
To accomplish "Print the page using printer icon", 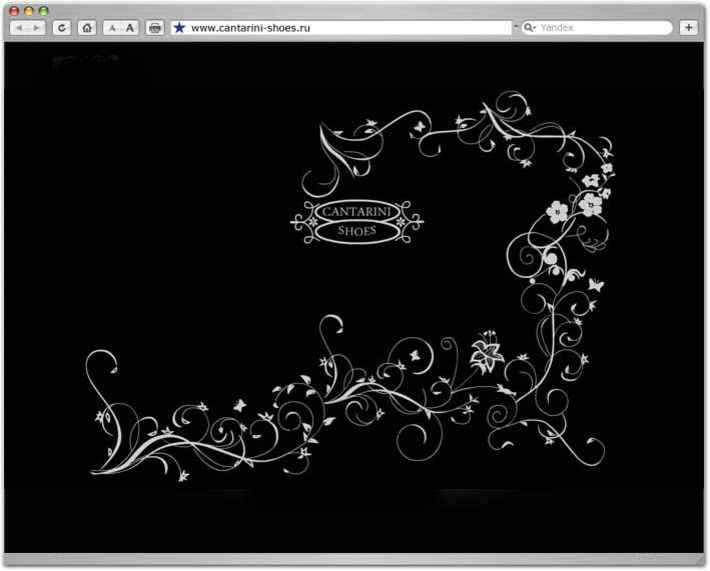I will point(155,28).
